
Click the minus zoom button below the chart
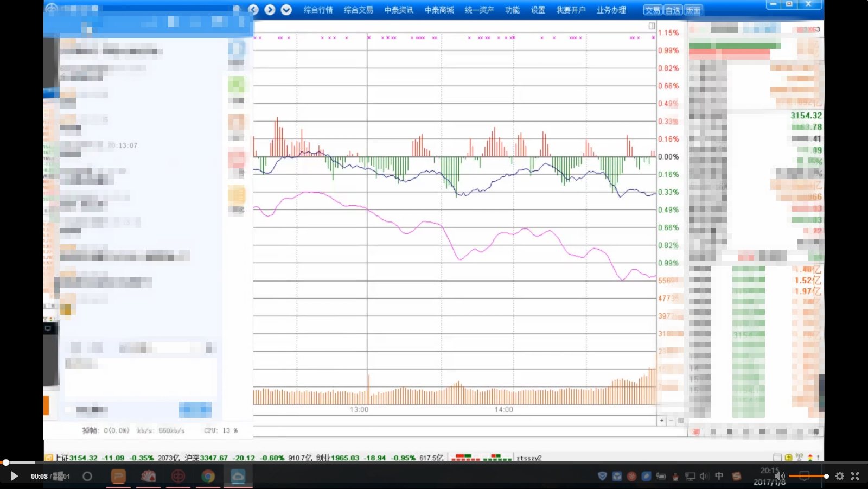[x=671, y=421]
